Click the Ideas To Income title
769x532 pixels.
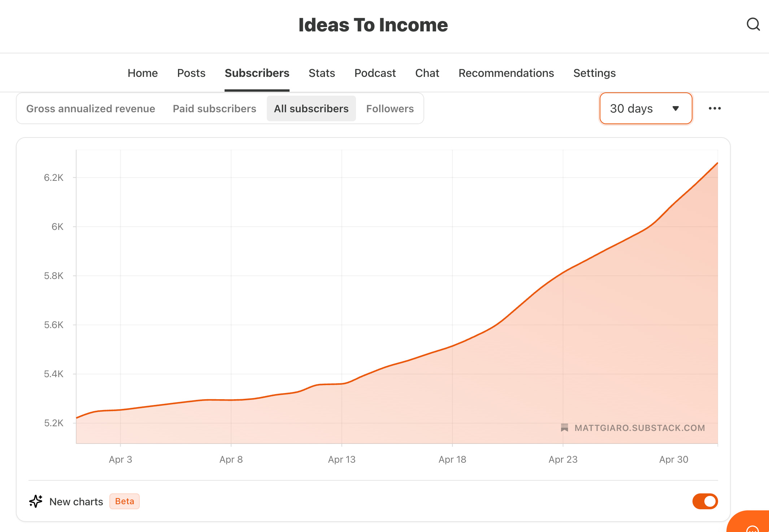[373, 25]
